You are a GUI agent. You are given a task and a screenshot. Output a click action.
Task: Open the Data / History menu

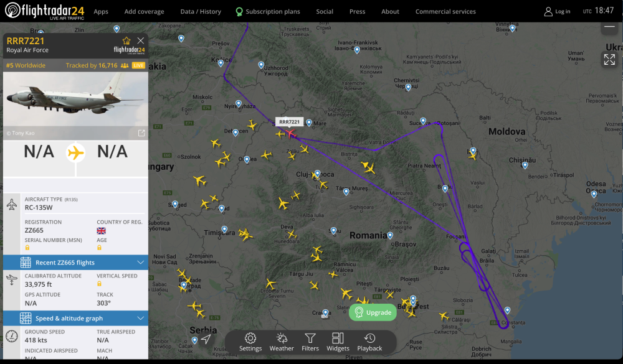click(201, 11)
